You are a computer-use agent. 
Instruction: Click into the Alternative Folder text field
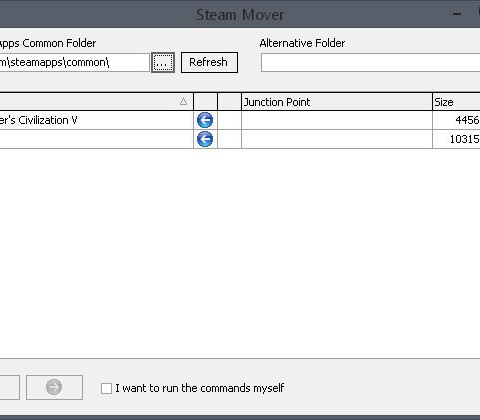click(x=371, y=63)
